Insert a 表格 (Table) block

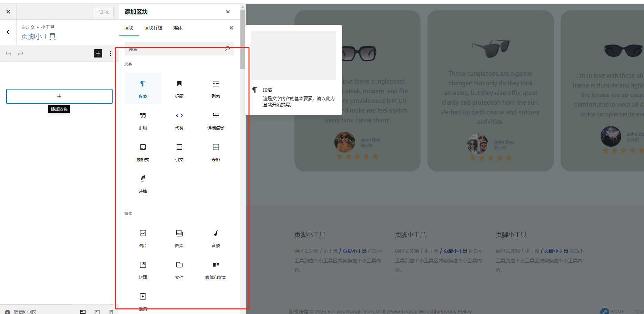(x=216, y=152)
